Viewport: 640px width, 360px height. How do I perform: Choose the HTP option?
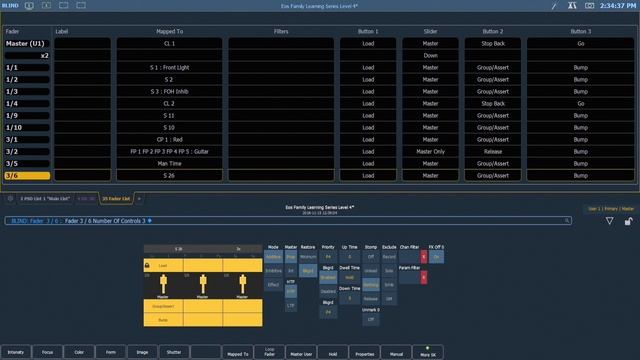click(291, 291)
